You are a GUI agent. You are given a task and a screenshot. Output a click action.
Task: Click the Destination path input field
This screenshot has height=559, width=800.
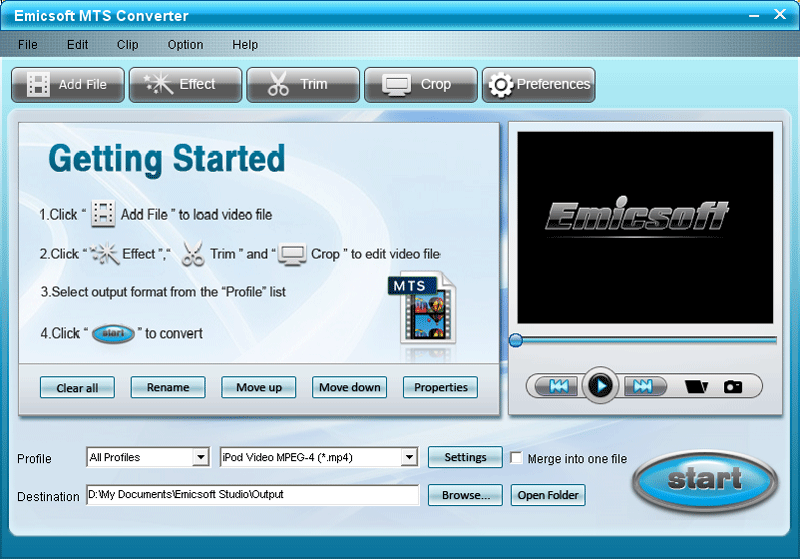pyautogui.click(x=253, y=495)
